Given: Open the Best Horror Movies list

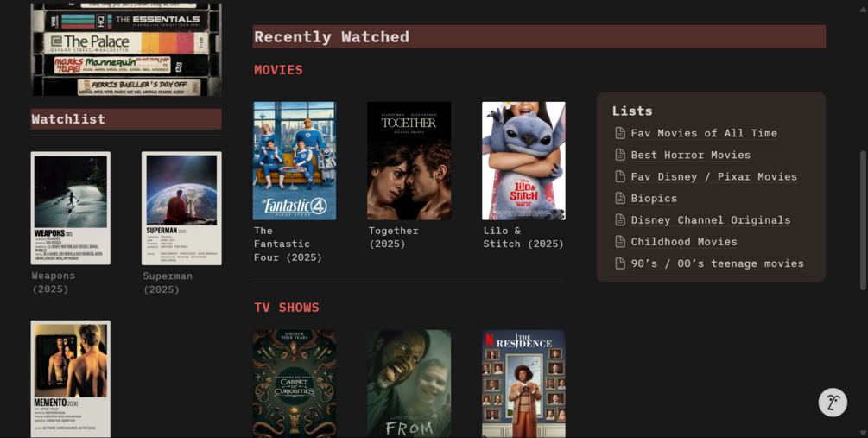Looking at the screenshot, I should click(690, 155).
